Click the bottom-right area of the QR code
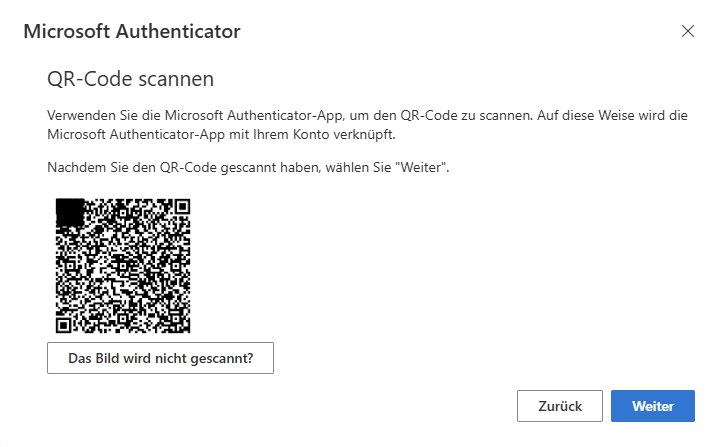 (174, 316)
